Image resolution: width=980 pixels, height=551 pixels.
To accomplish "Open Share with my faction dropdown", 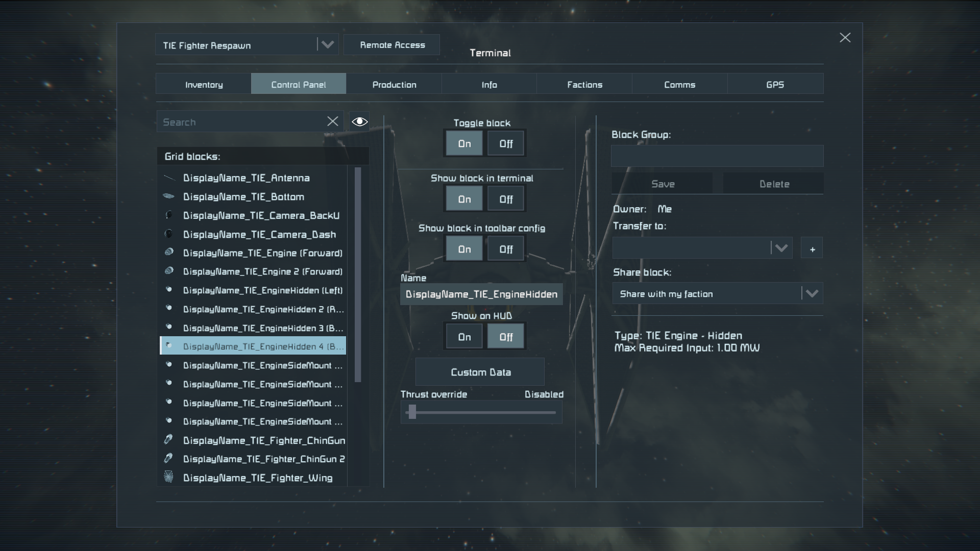I will (x=812, y=293).
